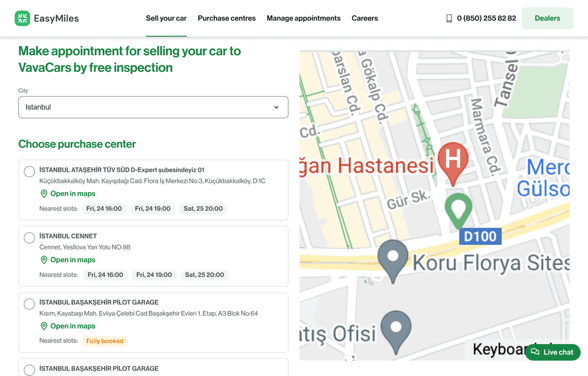
Task: Select İSTANBUL ATAŞEHİR TÜV SÜD radio button
Action: (x=29, y=172)
